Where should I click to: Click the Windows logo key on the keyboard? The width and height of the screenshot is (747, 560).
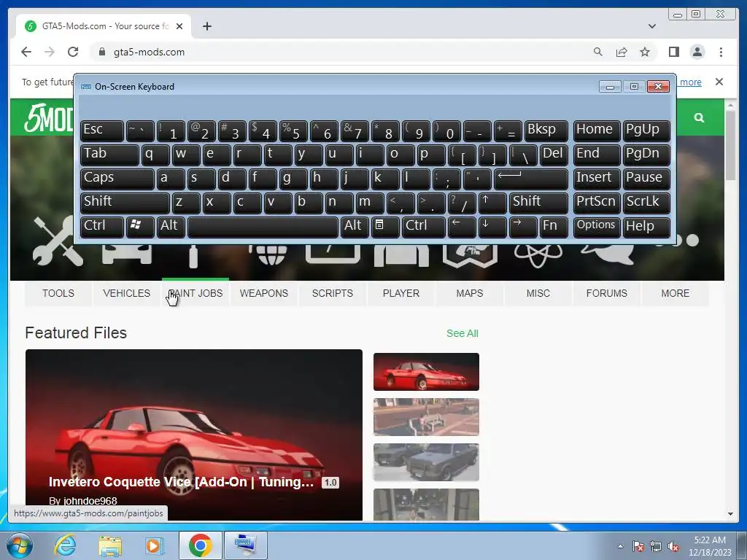(139, 226)
